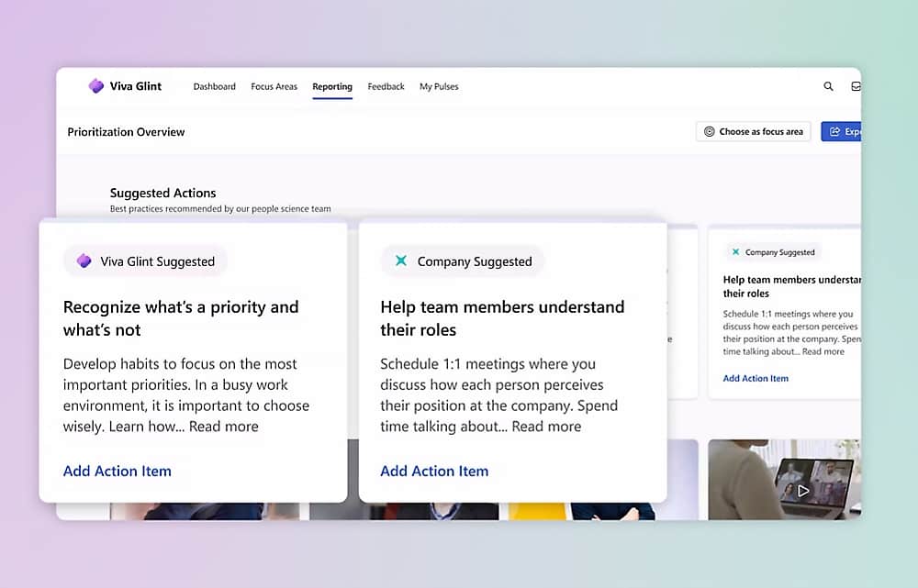This screenshot has height=588, width=918.
Task: Open the inbox icon beside search
Action: (856, 86)
